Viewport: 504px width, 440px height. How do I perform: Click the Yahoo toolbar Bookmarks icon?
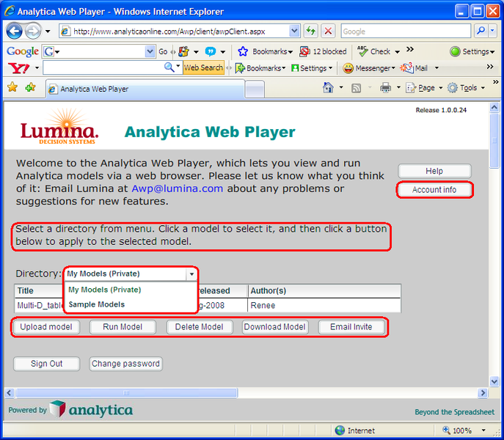tap(240, 68)
